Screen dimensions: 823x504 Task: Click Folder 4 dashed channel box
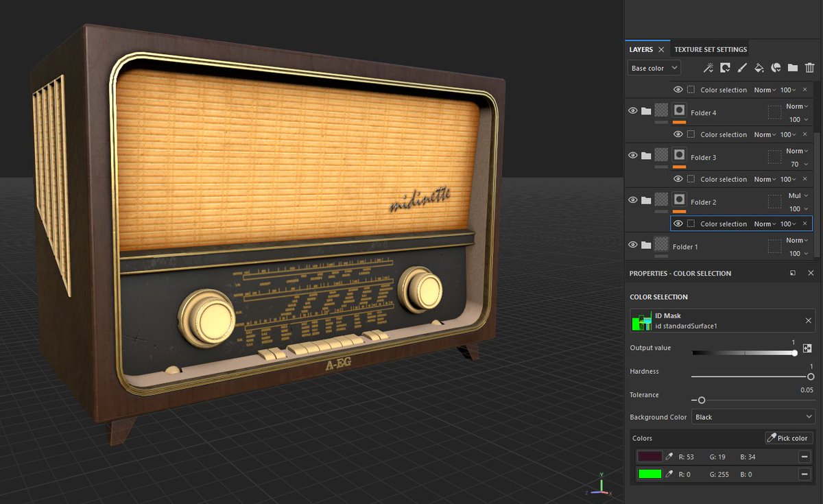pos(775,112)
